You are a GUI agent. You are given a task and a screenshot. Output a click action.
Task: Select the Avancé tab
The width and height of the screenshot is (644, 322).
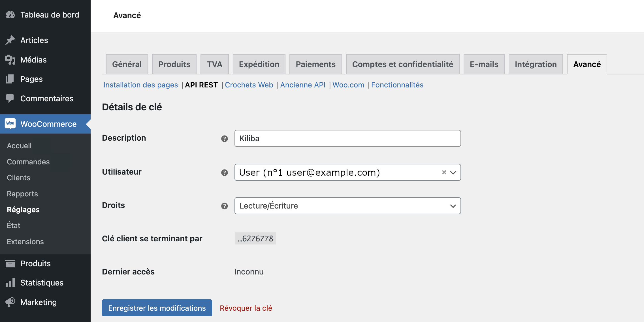tap(587, 64)
